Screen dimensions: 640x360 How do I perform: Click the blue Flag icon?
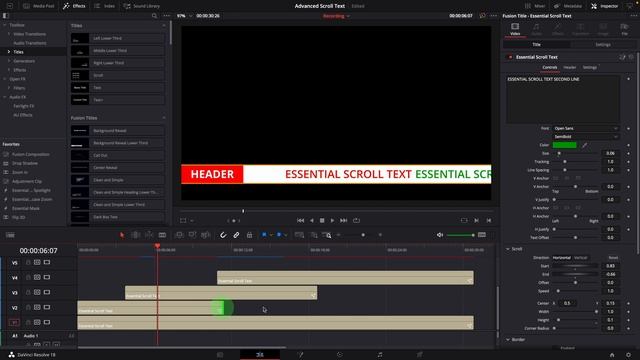pos(264,235)
